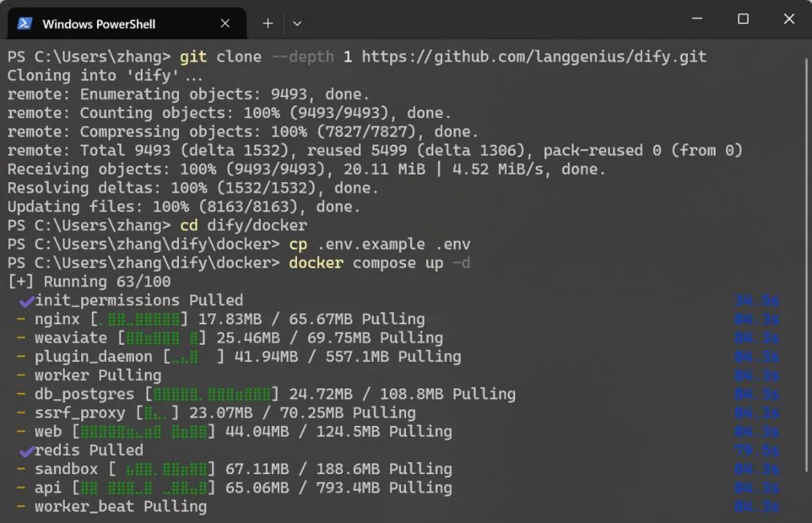812x523 pixels.
Task: Click 'Compressing objects: 100%' line
Action: pos(243,132)
